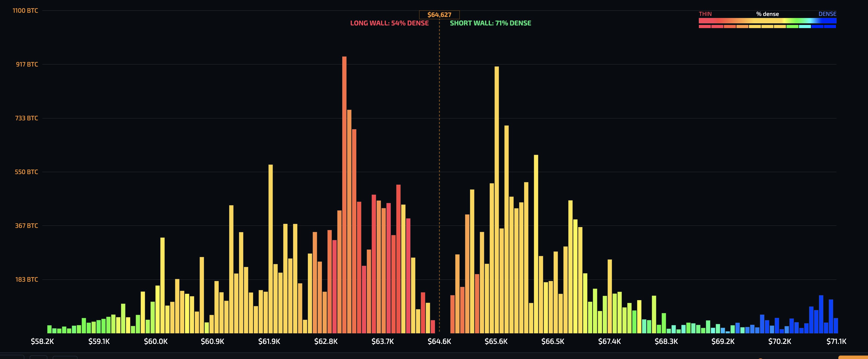Image resolution: width=868 pixels, height=359 pixels.
Task: Click the 917 BTC y-axis label
Action: pyautogui.click(x=27, y=64)
